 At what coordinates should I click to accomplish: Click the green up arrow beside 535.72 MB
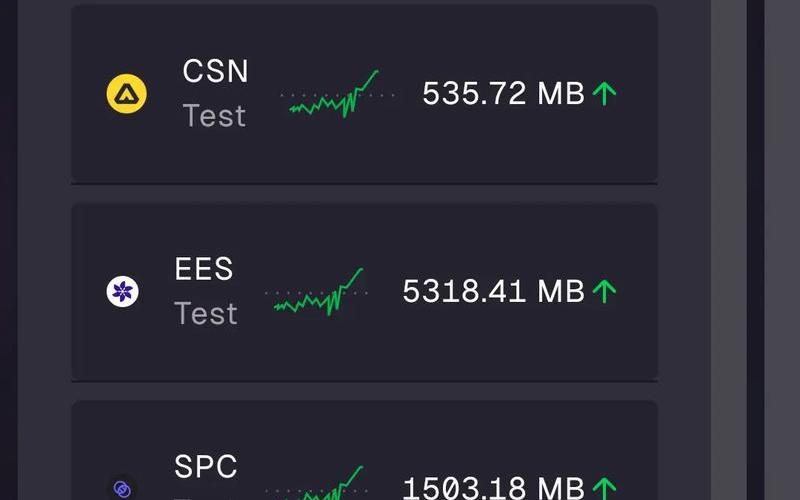605,93
